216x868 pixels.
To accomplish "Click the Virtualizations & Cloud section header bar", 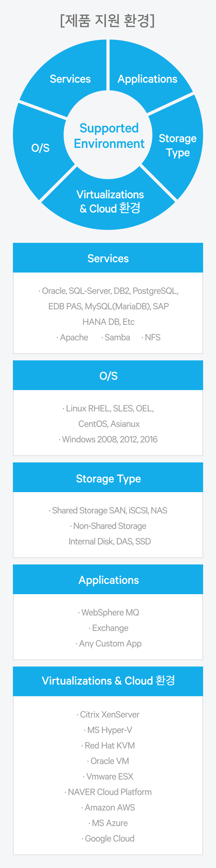I will pos(108,681).
